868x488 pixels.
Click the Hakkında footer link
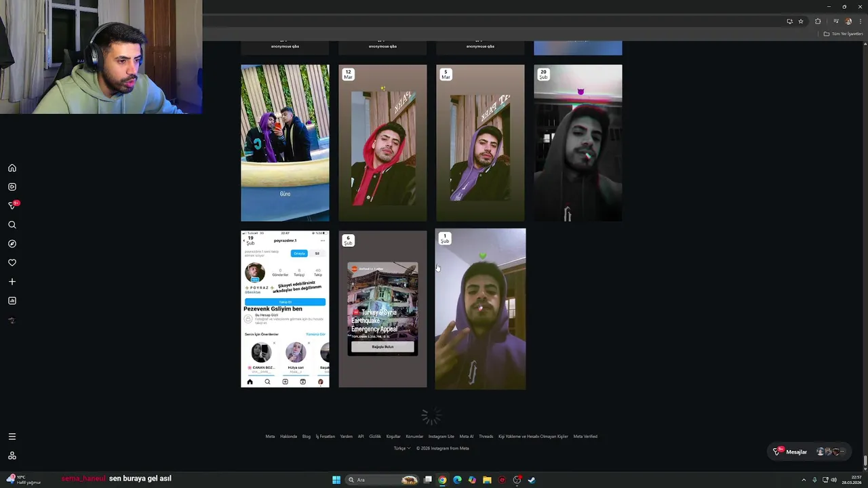coord(289,436)
